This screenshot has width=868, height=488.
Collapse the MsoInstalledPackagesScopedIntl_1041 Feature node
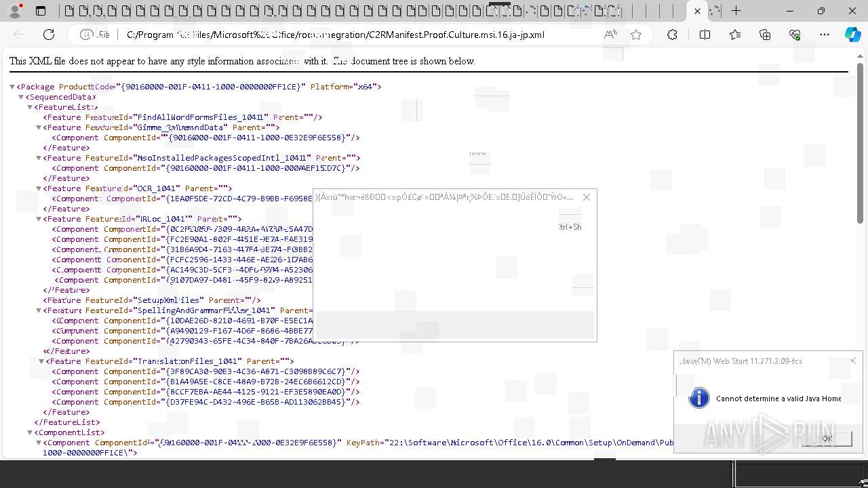point(39,158)
